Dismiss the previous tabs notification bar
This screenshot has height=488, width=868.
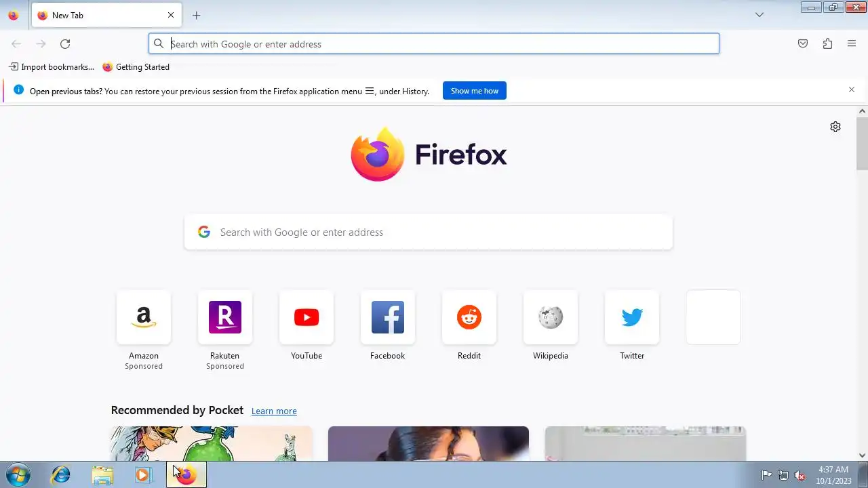pos(852,89)
